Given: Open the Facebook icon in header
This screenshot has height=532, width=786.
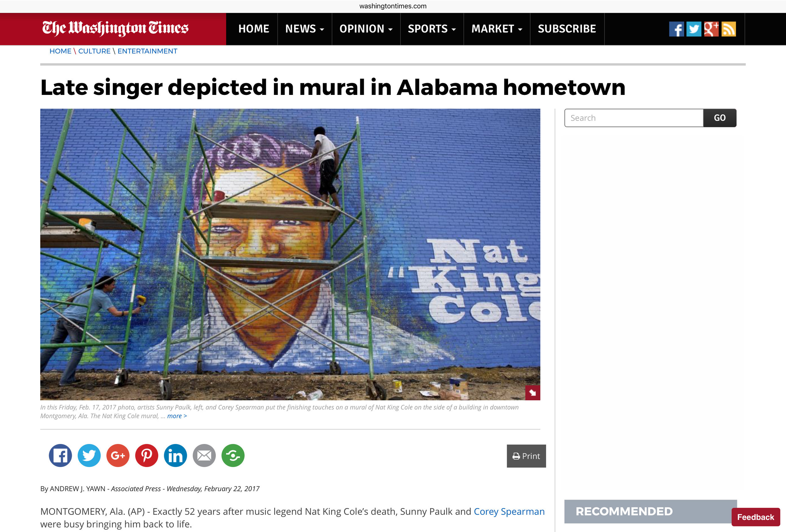Looking at the screenshot, I should 676,29.
